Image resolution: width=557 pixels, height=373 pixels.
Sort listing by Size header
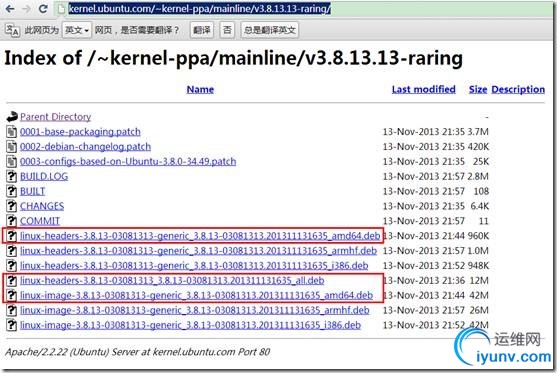point(478,89)
